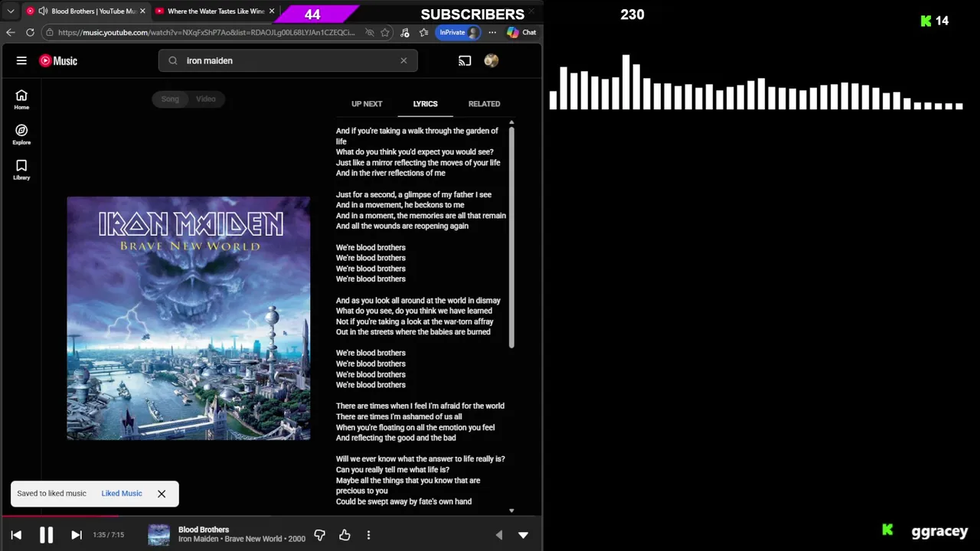980x551 pixels.
Task: Switch to 'Where the Water Tastes Like Wine' tab
Action: (215, 11)
